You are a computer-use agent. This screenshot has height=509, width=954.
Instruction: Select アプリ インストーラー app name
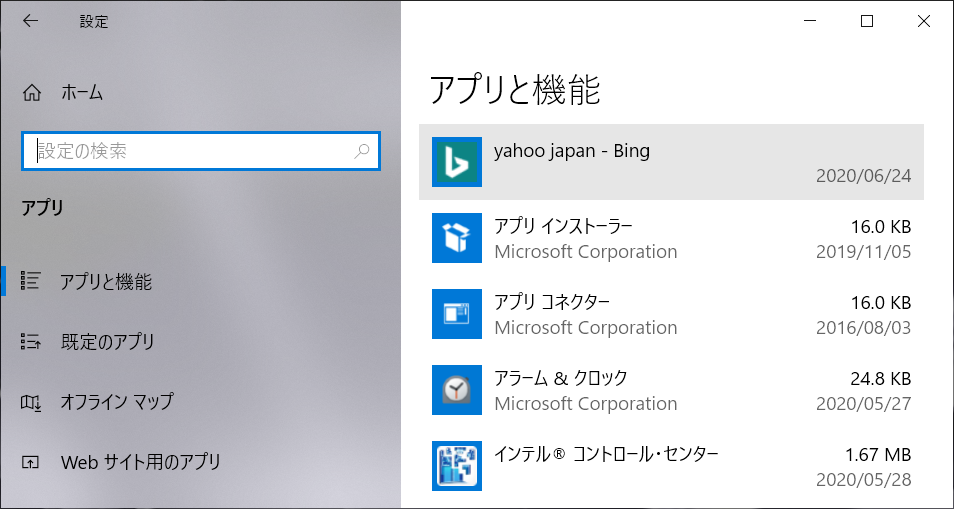click(x=563, y=226)
